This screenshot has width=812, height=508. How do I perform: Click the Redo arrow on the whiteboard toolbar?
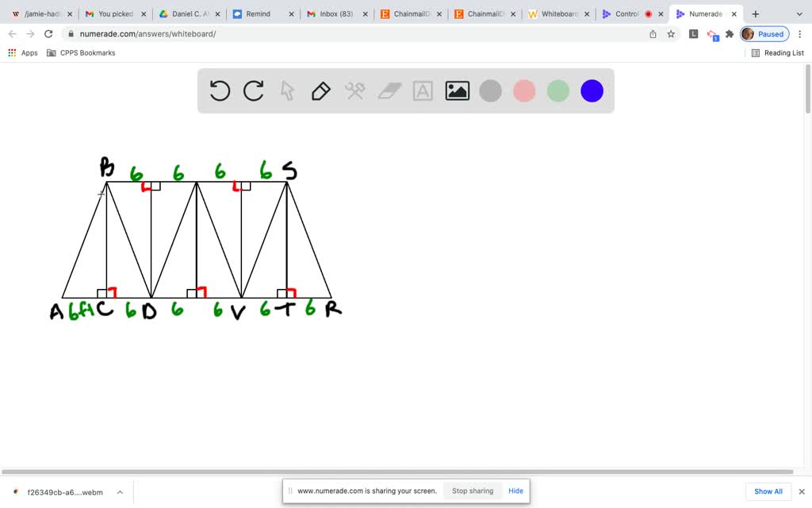click(x=254, y=90)
